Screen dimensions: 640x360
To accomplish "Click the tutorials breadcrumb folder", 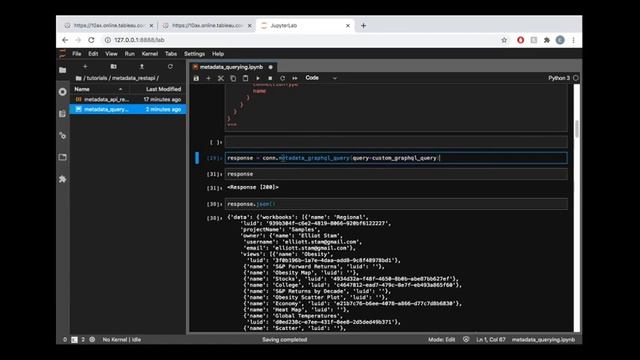I will pyautogui.click(x=97, y=78).
